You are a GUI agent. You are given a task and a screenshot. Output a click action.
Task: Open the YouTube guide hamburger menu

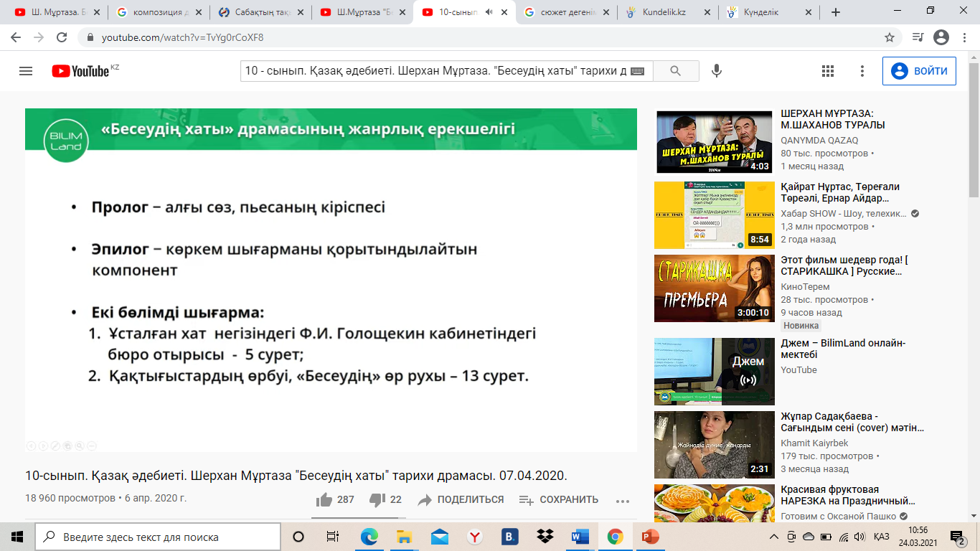26,71
